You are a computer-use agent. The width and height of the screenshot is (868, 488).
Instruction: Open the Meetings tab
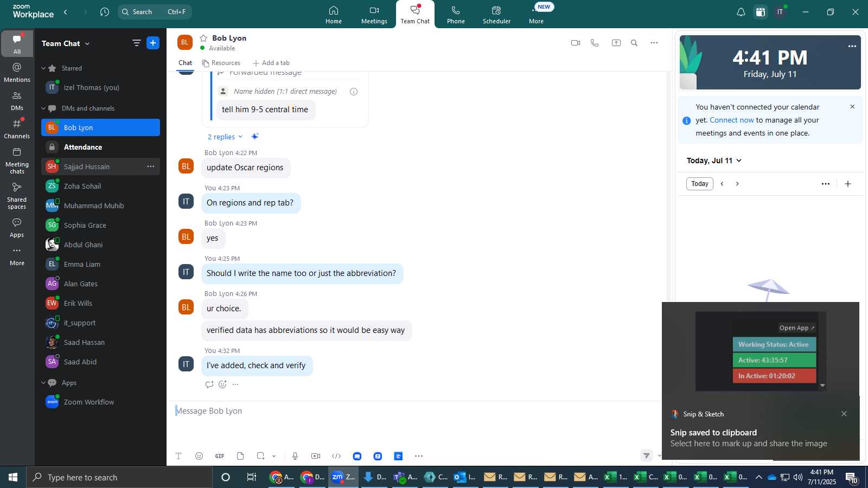click(x=374, y=15)
